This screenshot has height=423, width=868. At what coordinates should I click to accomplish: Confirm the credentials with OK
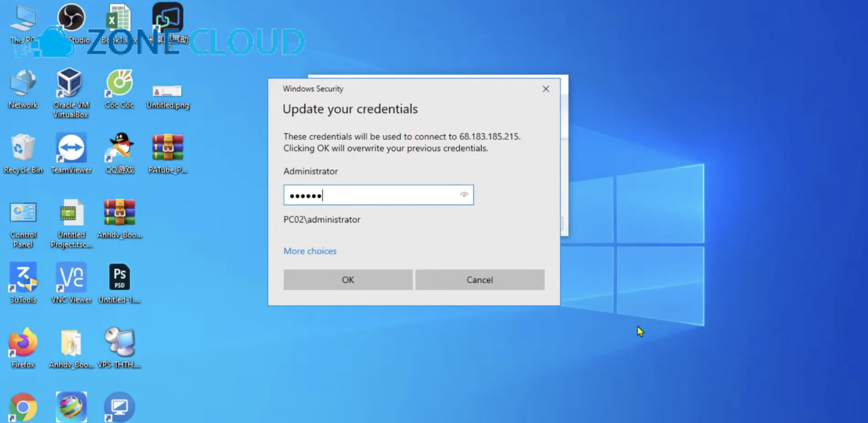(348, 280)
